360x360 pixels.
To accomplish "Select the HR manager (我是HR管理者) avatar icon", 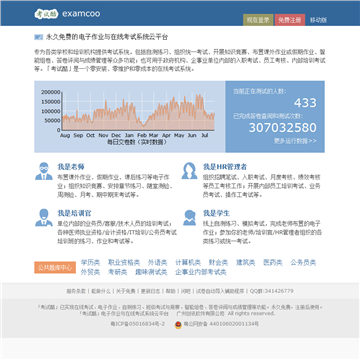I will tap(189, 171).
